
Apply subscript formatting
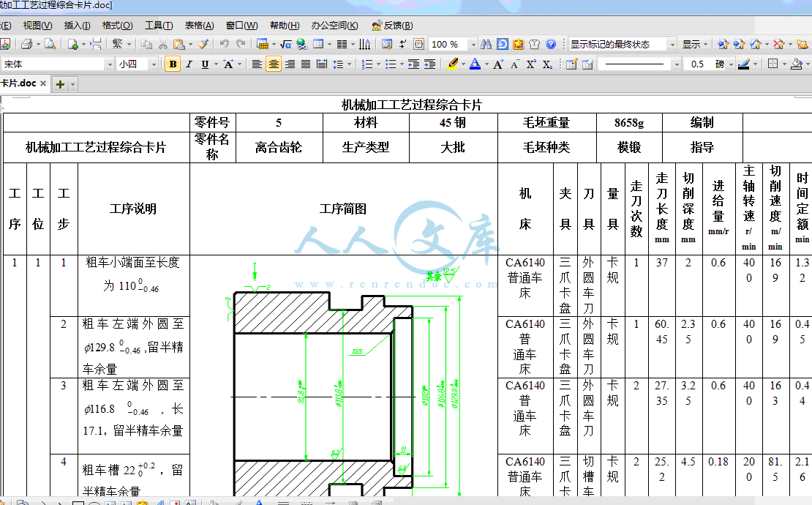coord(547,64)
